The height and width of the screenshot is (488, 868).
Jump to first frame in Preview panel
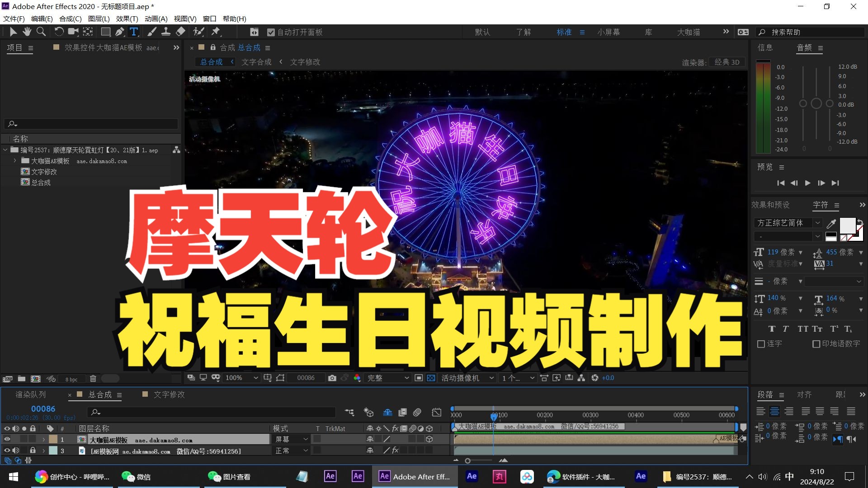[780, 183]
